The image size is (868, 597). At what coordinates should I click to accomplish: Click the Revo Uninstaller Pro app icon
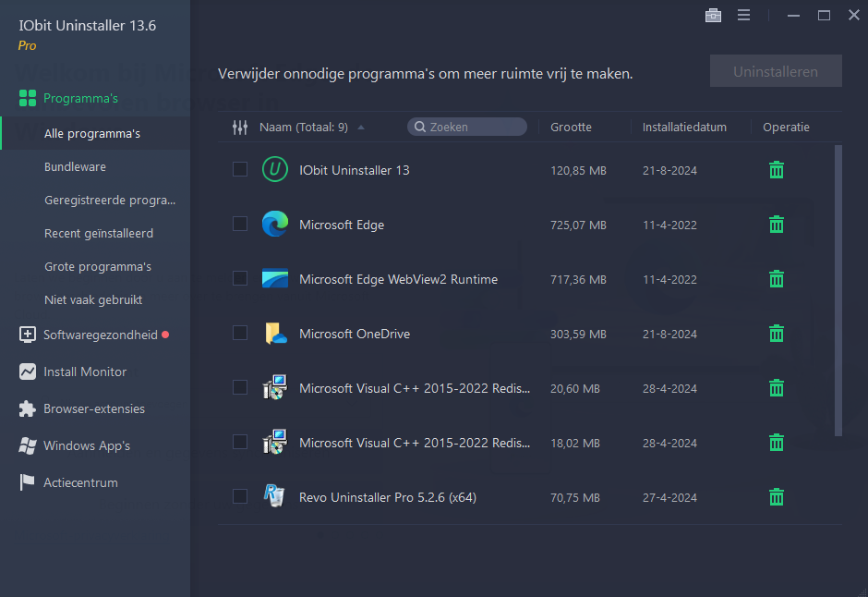pyautogui.click(x=274, y=496)
